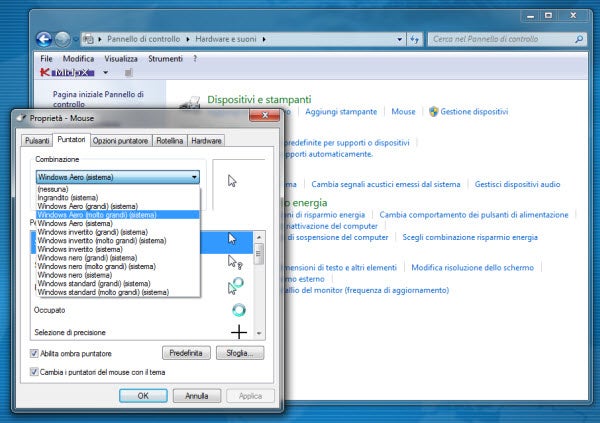
Task: Choose Windows Aero (grandi) (sistema) option
Action: (118, 206)
